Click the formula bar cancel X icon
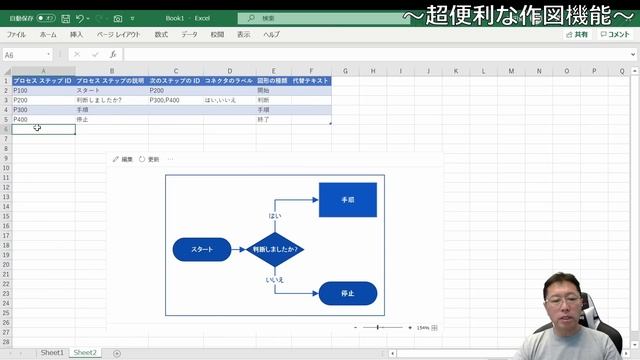 [77, 54]
